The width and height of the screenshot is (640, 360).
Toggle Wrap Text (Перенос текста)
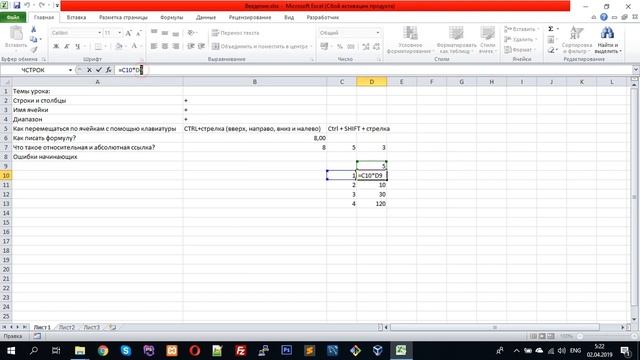tap(236, 33)
